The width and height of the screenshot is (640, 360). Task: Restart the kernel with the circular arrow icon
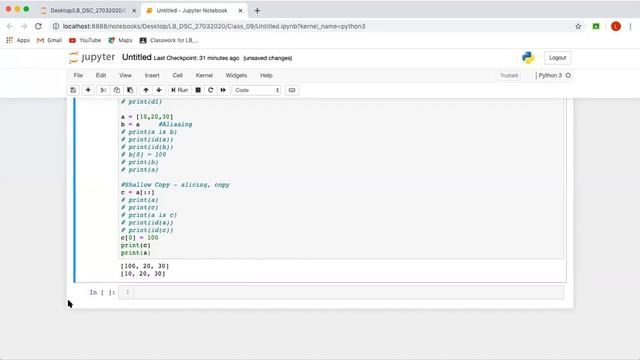(211, 90)
